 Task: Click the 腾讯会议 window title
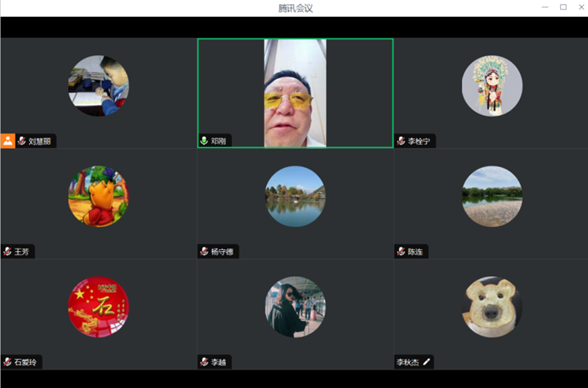tap(295, 8)
